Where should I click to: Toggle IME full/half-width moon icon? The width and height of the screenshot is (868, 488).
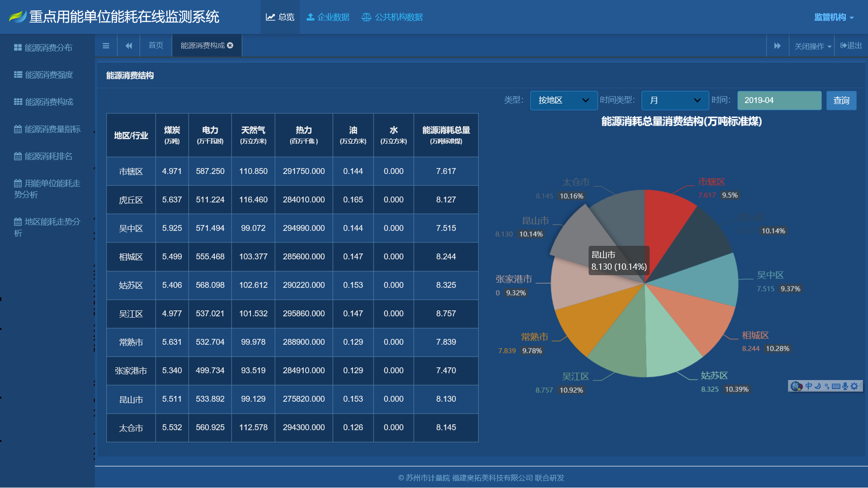pyautogui.click(x=818, y=386)
